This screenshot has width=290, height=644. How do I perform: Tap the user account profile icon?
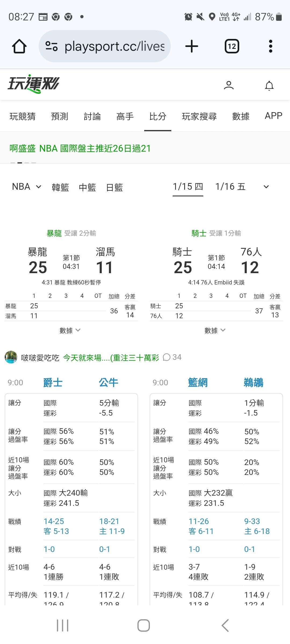[x=229, y=85]
